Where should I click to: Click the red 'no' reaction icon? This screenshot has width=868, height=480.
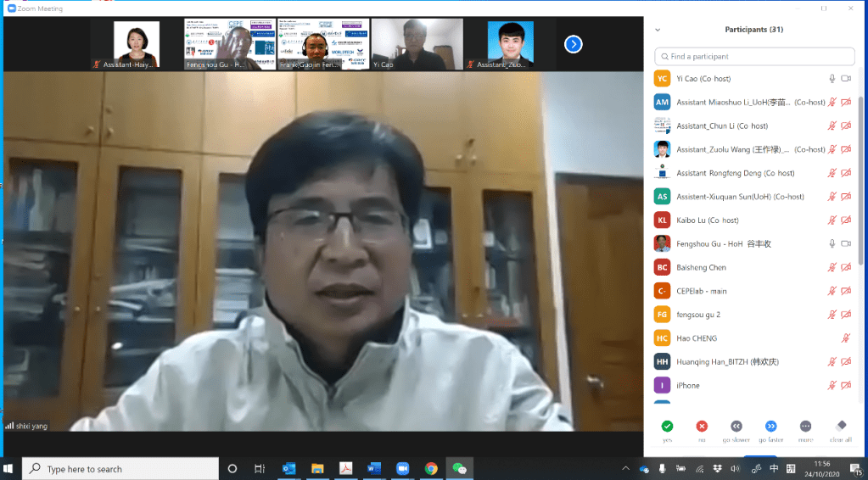pyautogui.click(x=702, y=426)
